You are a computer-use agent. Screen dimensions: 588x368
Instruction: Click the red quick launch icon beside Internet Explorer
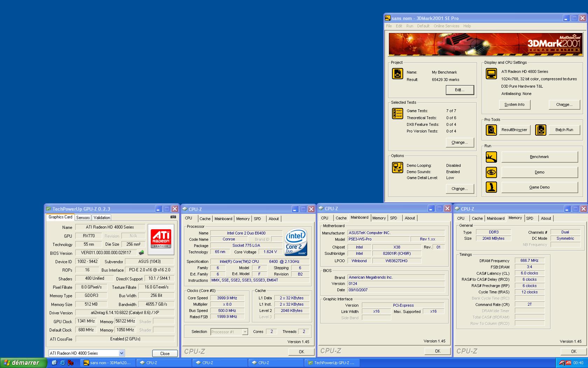click(x=71, y=363)
